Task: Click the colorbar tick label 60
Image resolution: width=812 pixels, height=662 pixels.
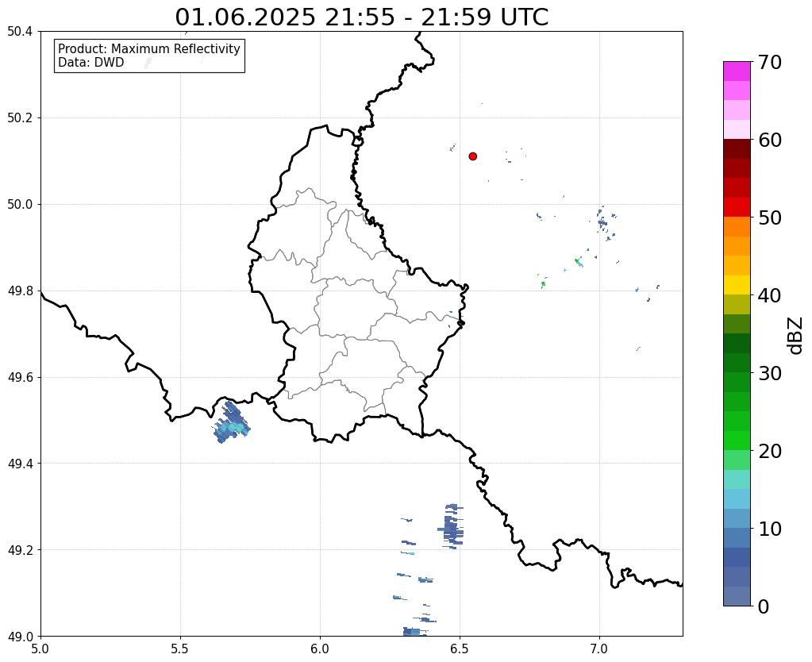Action: pyautogui.click(x=770, y=140)
